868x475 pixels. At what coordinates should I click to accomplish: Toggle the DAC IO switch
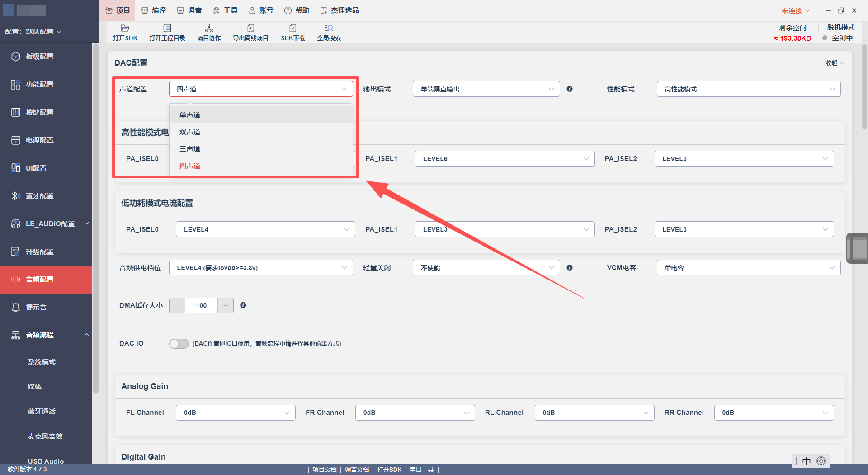(179, 344)
